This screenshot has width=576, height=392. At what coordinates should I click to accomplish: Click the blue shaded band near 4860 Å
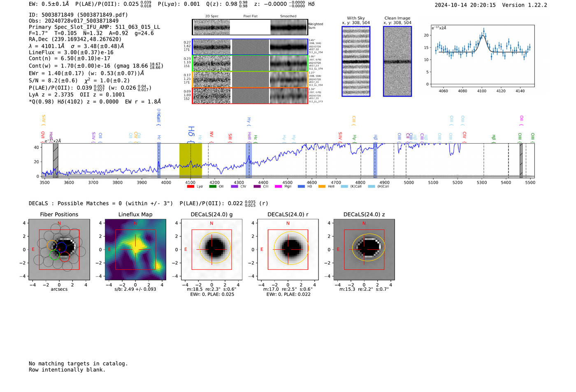tap(375, 160)
